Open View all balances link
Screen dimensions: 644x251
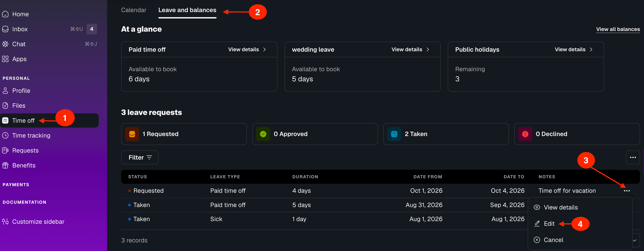618,29
